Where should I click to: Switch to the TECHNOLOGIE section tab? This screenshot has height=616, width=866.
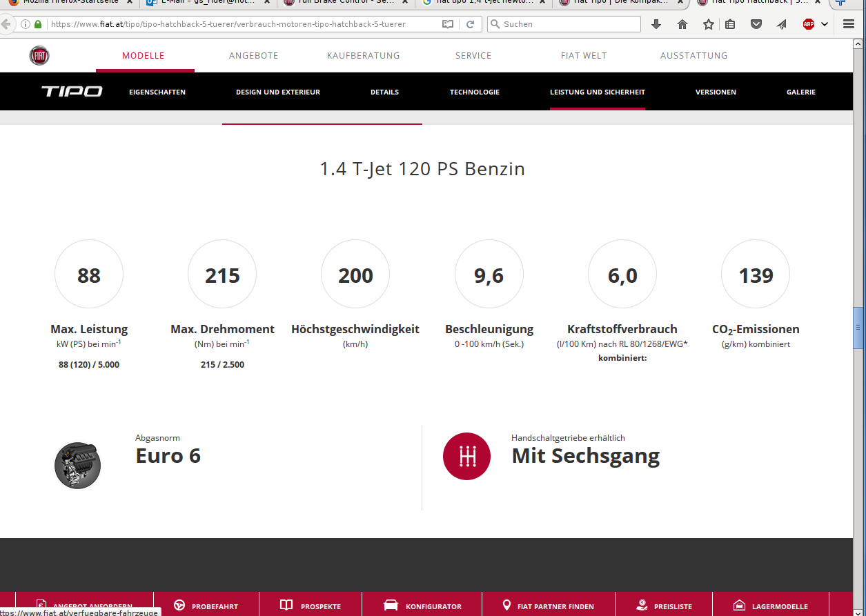[474, 92]
